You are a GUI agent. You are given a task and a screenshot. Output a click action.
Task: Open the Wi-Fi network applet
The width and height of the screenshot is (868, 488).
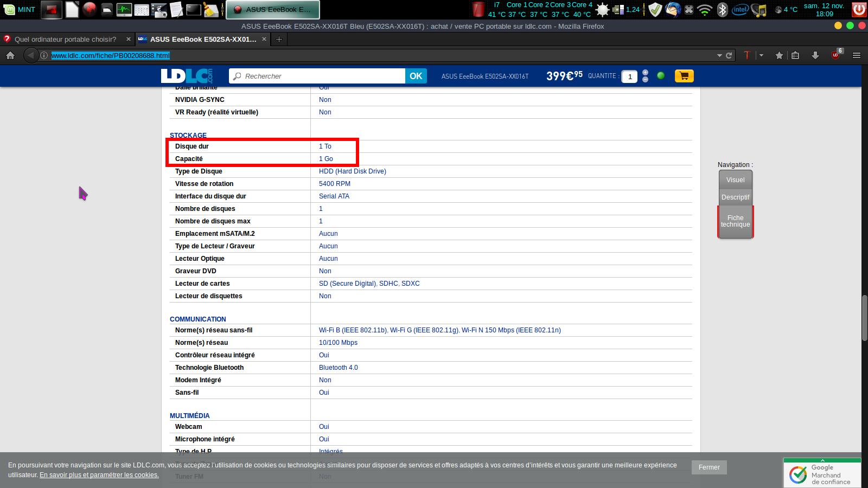(x=705, y=9)
